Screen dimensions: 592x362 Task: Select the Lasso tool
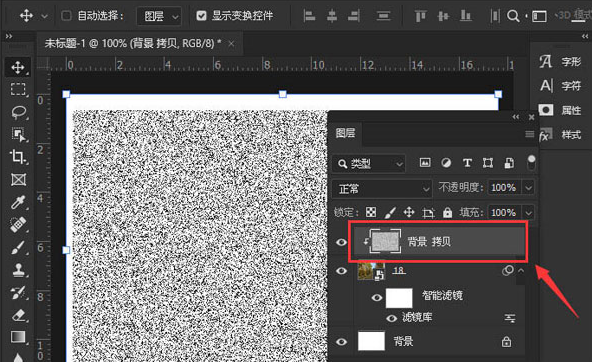[18, 112]
